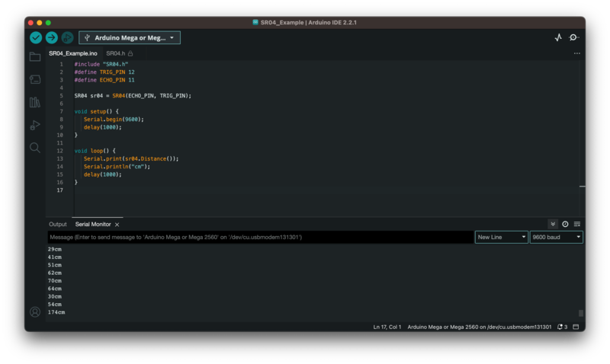The height and width of the screenshot is (364, 610).
Task: Click line number 17 in gutter
Action: point(60,190)
